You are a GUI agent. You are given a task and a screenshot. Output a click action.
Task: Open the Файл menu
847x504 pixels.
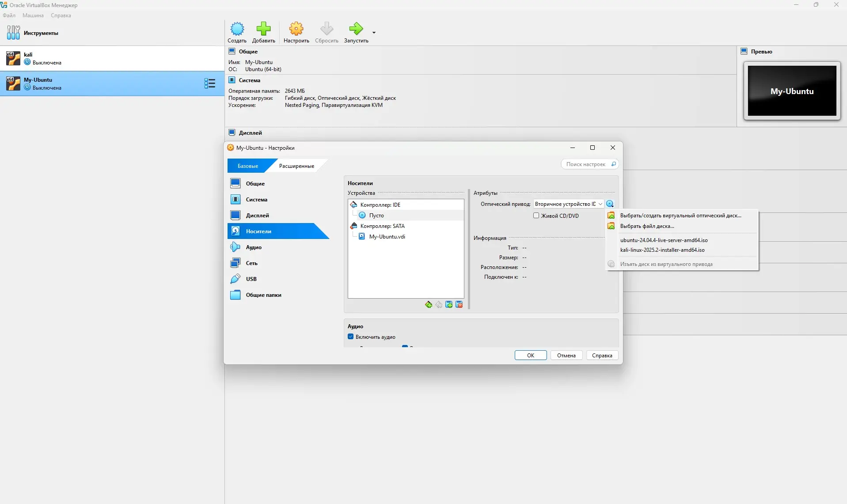(x=9, y=15)
